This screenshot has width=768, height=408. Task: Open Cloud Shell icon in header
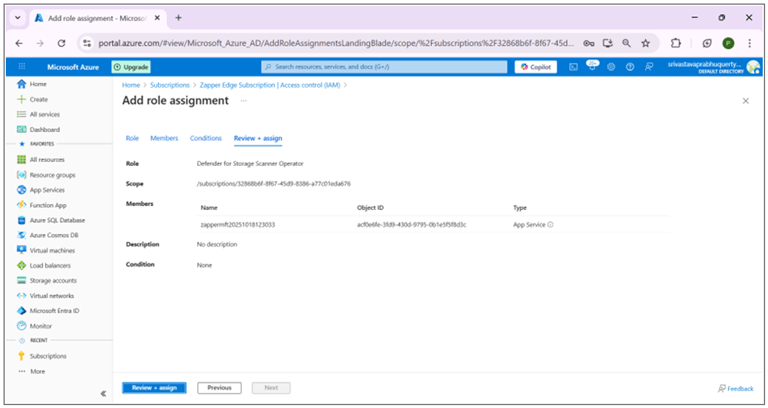click(x=574, y=67)
